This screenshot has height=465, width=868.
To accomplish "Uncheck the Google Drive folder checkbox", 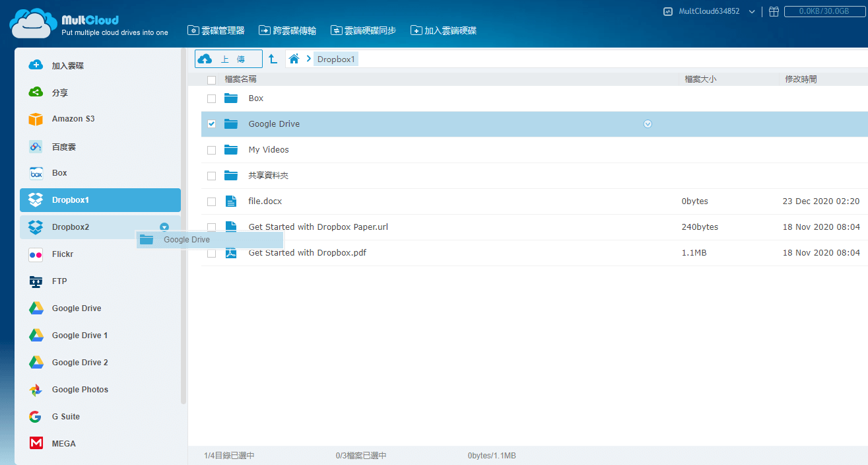I will 211,124.
